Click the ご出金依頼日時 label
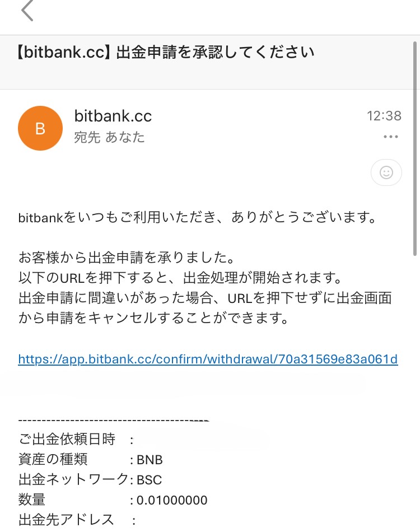420x532 pixels. [67, 440]
